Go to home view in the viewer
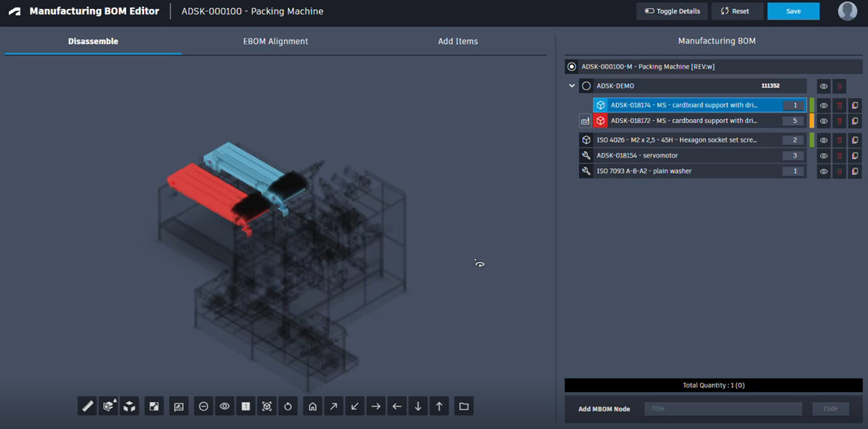868x429 pixels. [x=313, y=406]
